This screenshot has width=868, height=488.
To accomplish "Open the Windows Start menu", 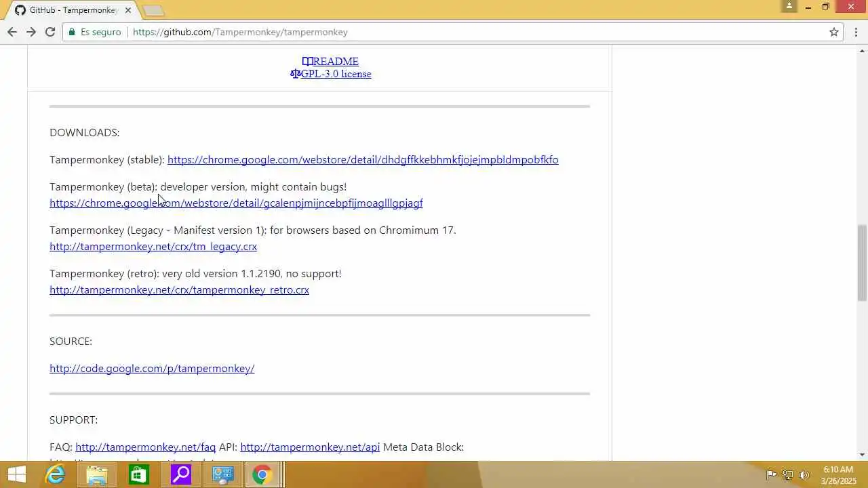I will pos(16,474).
